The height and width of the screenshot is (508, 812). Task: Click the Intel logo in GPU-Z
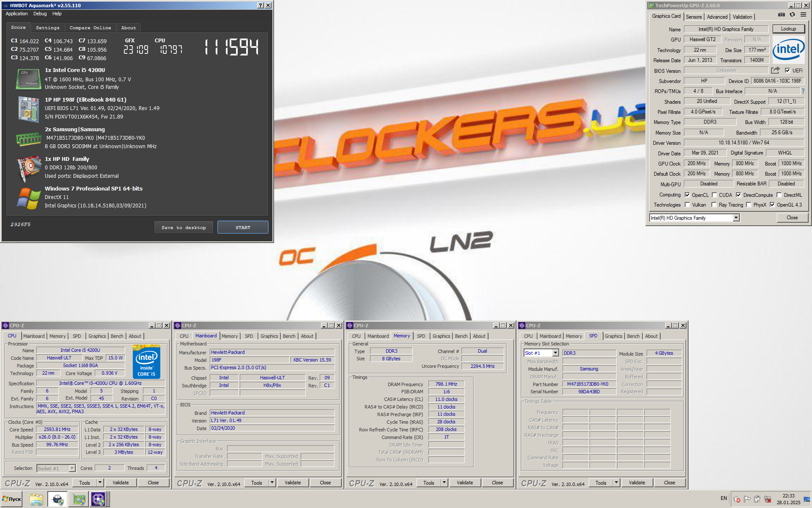coord(788,50)
